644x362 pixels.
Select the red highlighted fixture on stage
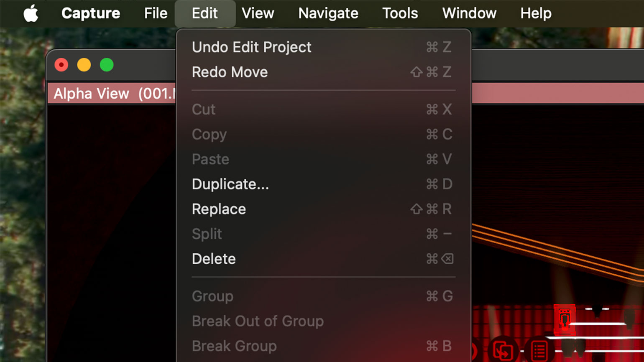click(564, 319)
